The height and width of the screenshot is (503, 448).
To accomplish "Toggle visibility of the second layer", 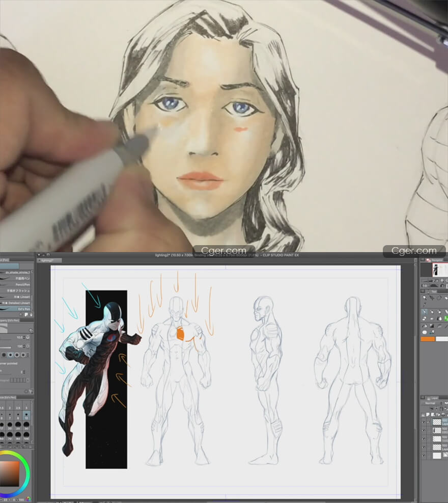I will pyautogui.click(x=424, y=431).
